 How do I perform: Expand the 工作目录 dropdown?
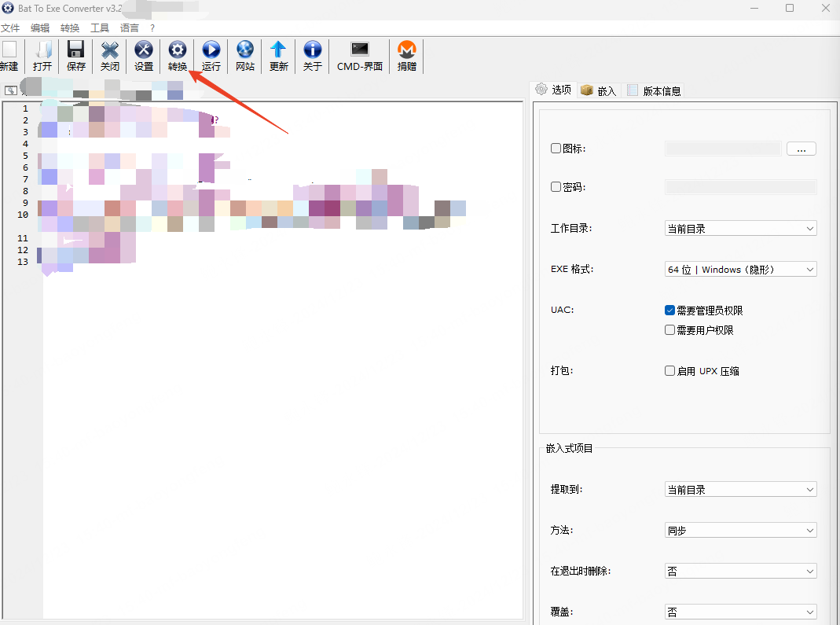pyautogui.click(x=741, y=228)
